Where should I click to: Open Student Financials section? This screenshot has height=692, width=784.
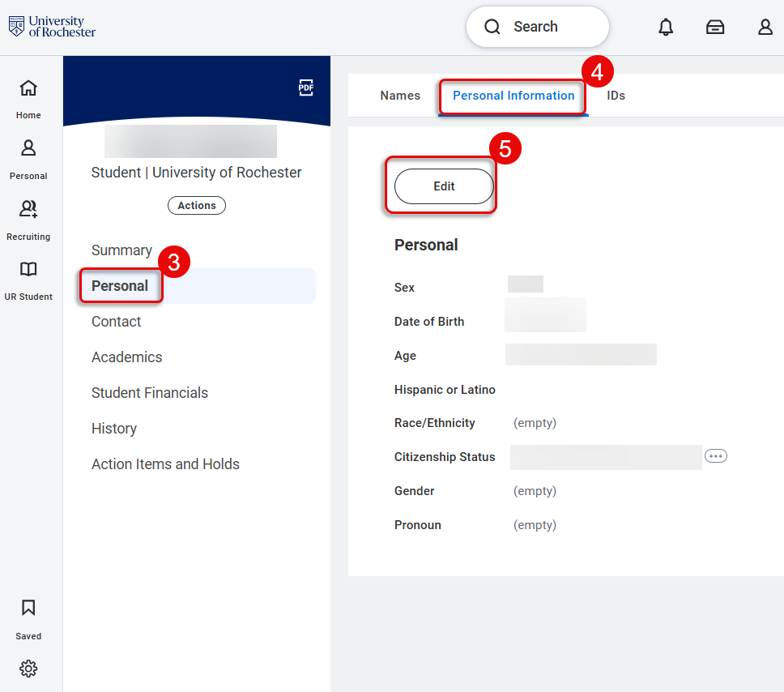tap(150, 393)
